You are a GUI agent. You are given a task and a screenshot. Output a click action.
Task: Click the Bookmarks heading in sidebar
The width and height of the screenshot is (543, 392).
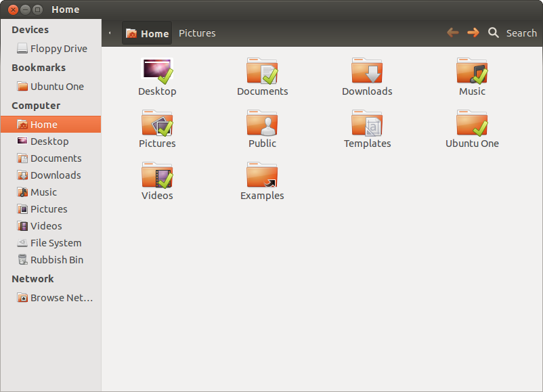(x=39, y=68)
